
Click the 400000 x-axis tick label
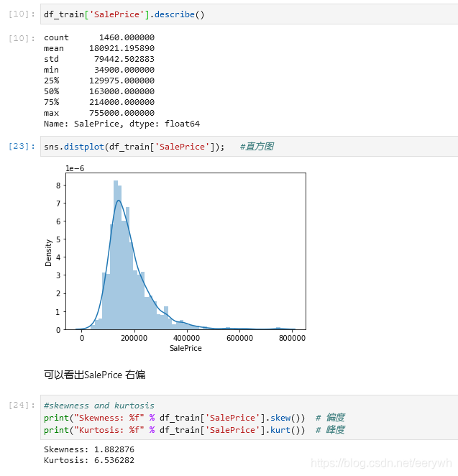187,338
